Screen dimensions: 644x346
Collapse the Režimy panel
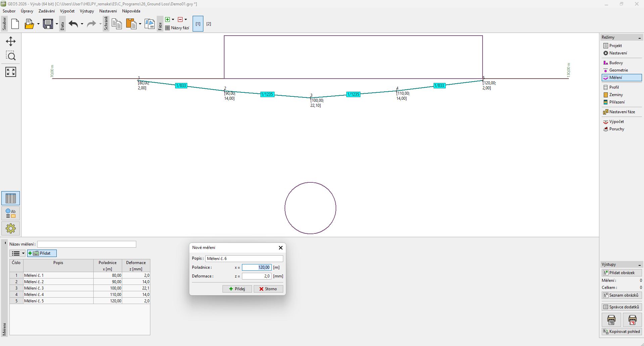[x=640, y=38]
